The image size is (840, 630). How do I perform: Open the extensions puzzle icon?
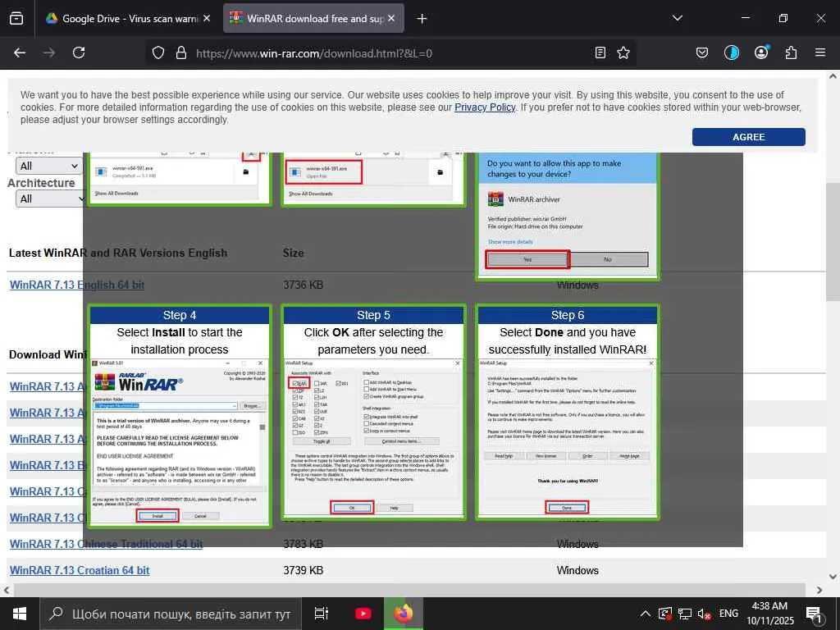pos(791,52)
